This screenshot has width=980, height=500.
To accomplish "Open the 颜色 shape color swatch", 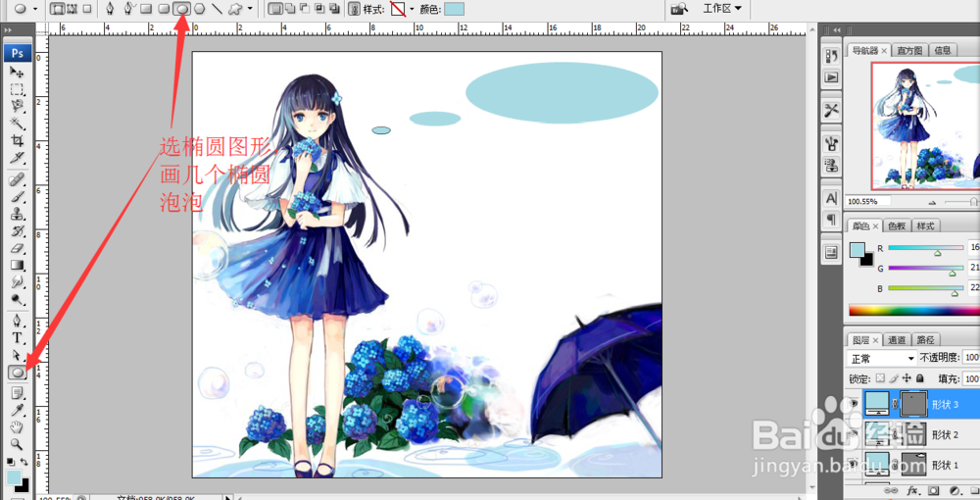I will [454, 9].
